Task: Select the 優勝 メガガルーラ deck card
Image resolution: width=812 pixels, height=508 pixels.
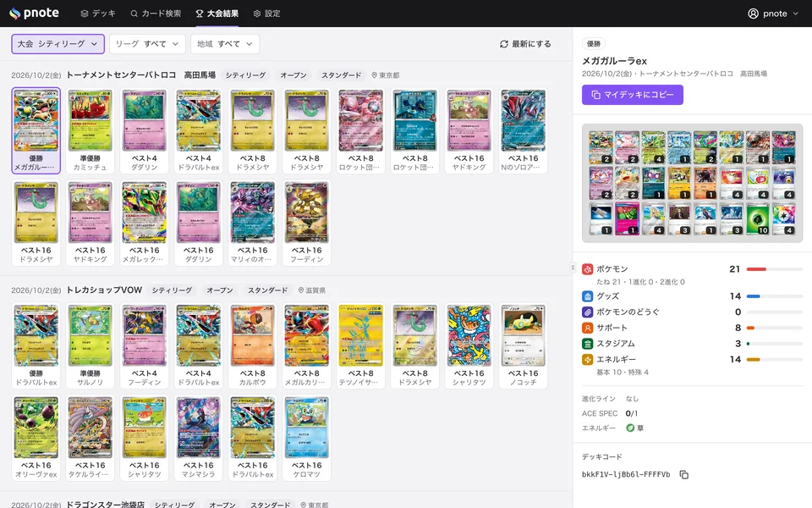Action: point(36,130)
